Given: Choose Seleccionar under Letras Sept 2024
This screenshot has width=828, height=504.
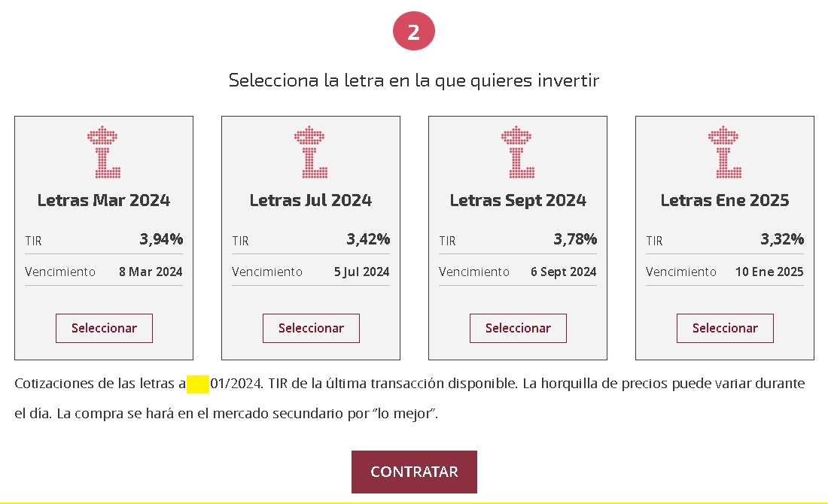Looking at the screenshot, I should 518,328.
